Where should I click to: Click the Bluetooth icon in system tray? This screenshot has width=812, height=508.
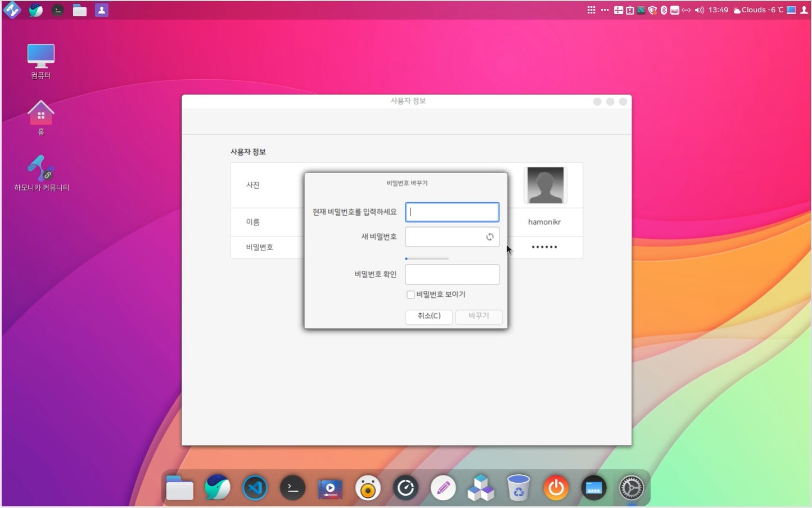664,10
